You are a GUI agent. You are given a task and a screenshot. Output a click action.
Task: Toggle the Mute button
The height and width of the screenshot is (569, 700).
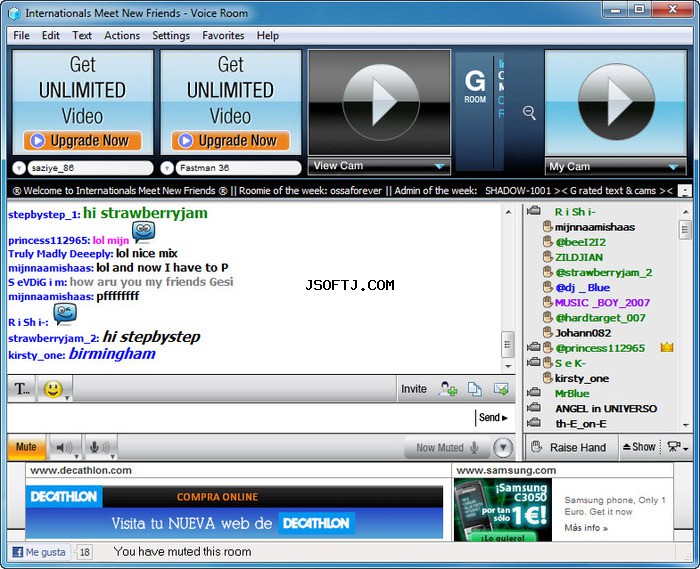[x=26, y=447]
